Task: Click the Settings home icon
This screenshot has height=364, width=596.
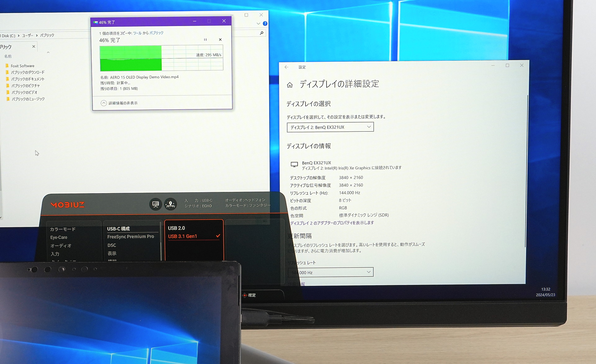Action: click(290, 85)
